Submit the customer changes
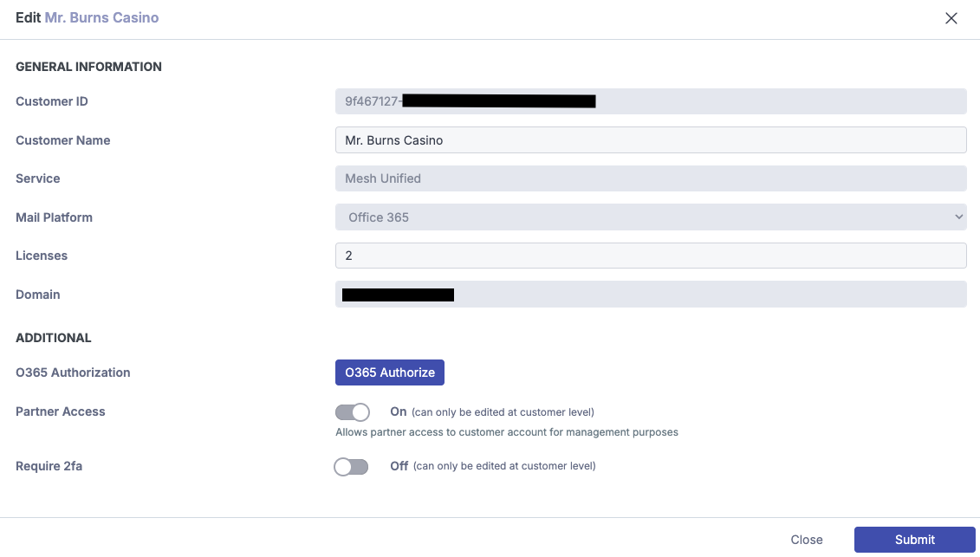The width and height of the screenshot is (980, 557). pos(914,539)
